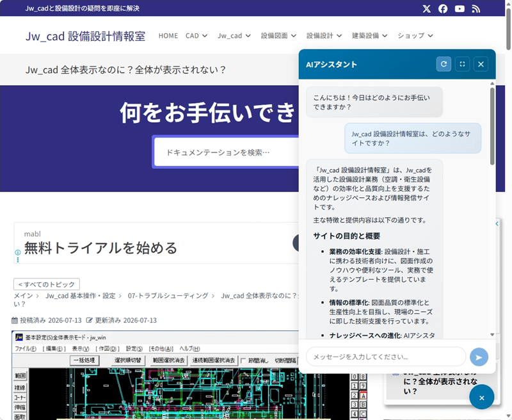Open ファイル(F) menu in Jw_cad screenshot
The width and height of the screenshot is (512, 420).
tap(26, 348)
